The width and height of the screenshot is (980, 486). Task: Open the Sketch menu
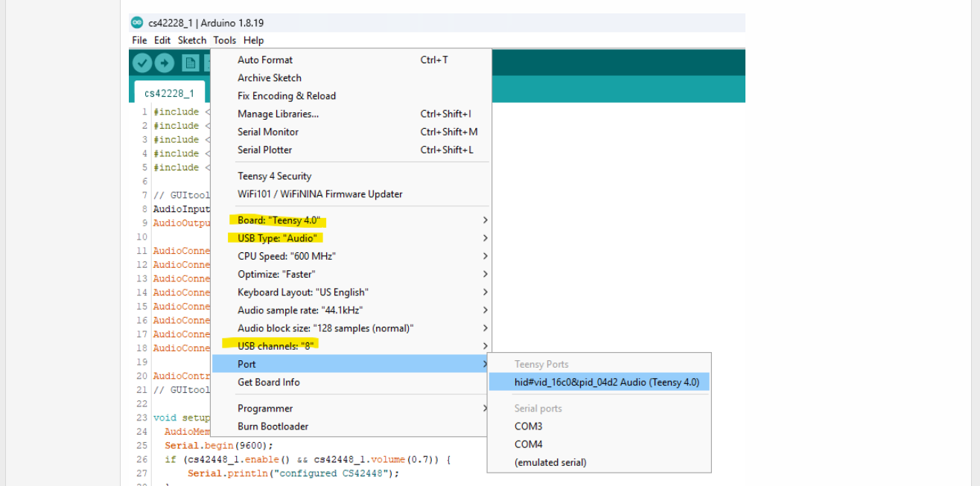click(x=191, y=40)
